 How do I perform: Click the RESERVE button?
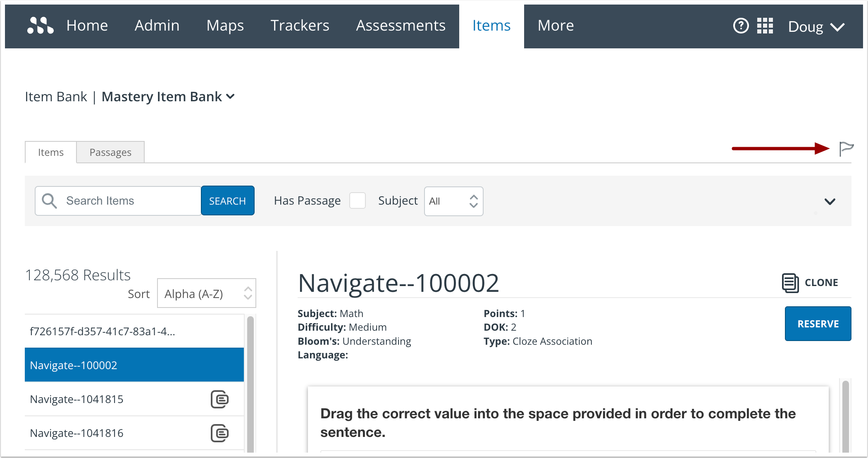coord(818,324)
